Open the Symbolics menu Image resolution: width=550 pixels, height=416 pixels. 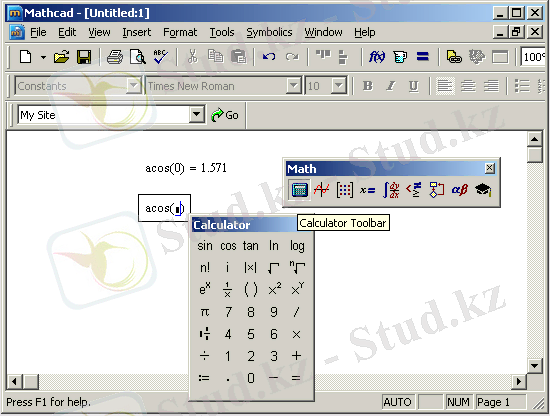click(269, 32)
